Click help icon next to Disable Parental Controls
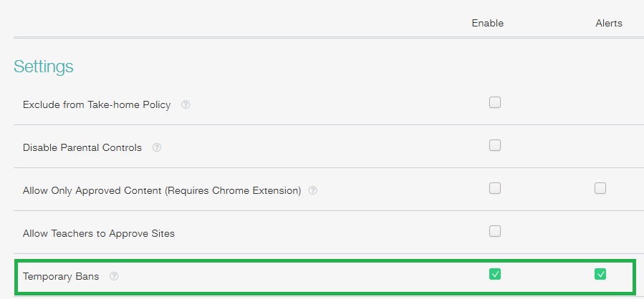Image resolution: width=644 pixels, height=299 pixels. (156, 147)
